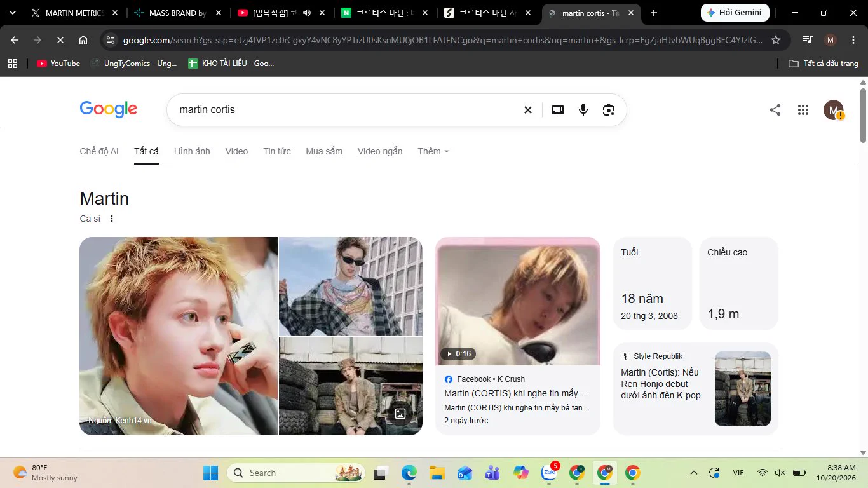
Task: Click the Google logo
Action: (x=109, y=109)
